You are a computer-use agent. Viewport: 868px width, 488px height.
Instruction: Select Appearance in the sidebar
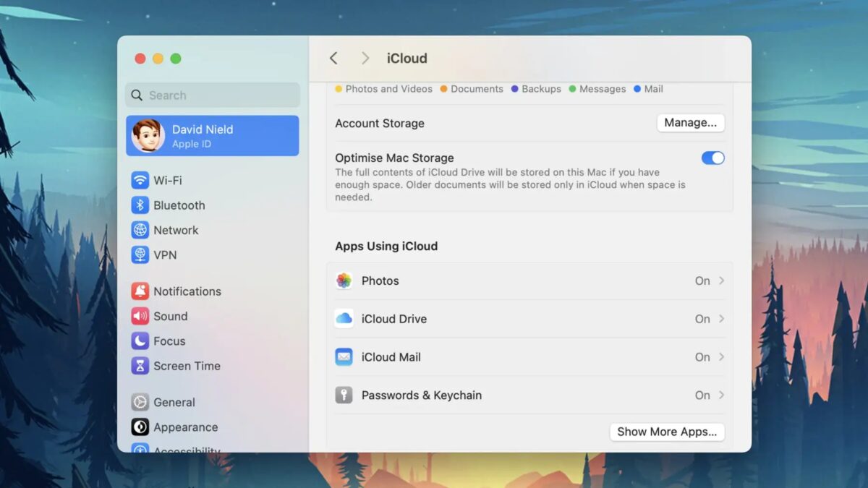click(185, 427)
